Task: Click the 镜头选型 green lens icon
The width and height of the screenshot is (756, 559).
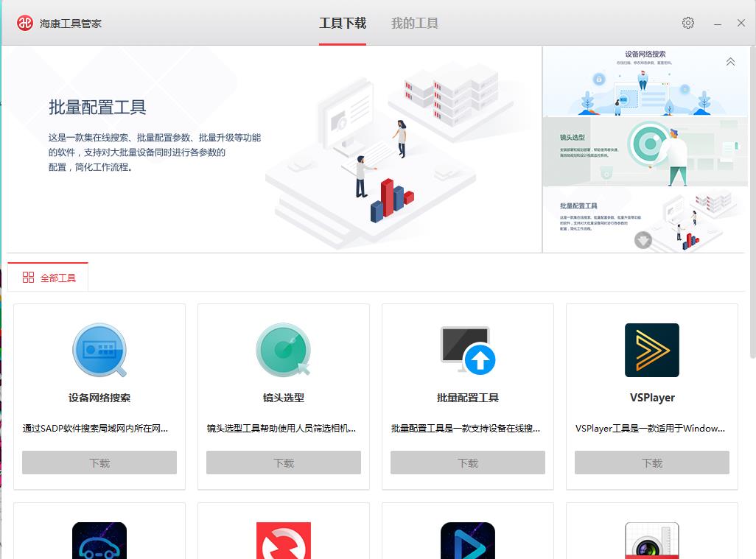Action: 284,350
